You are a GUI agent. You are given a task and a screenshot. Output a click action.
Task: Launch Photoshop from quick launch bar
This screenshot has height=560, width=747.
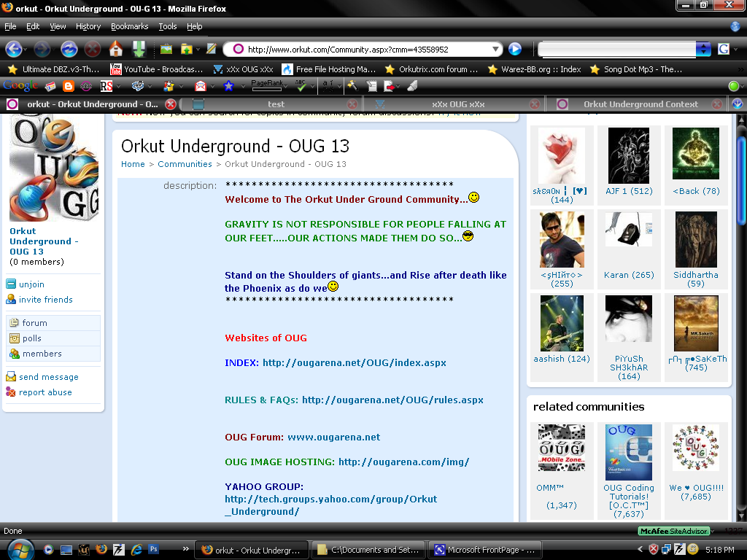[153, 549]
